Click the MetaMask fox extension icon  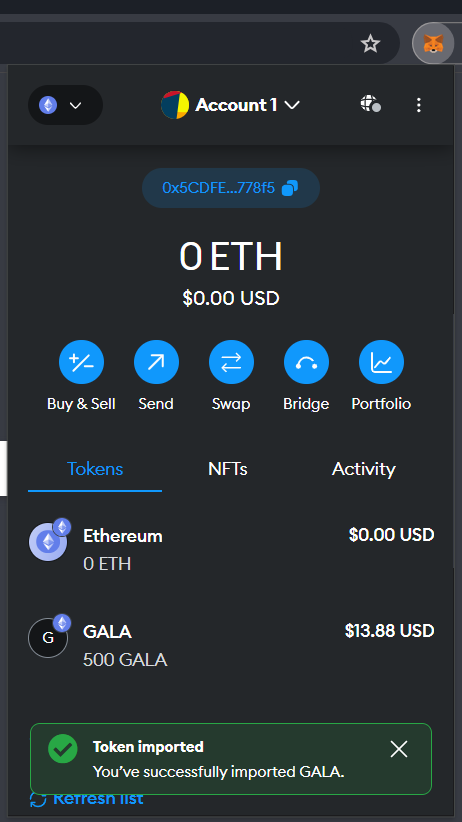pyautogui.click(x=433, y=44)
